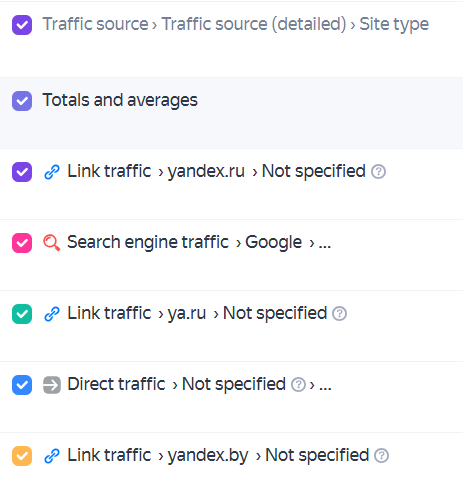Screen dimensions: 463x483
Task: Click link icon beside yandex.ru row
Action: click(x=52, y=172)
